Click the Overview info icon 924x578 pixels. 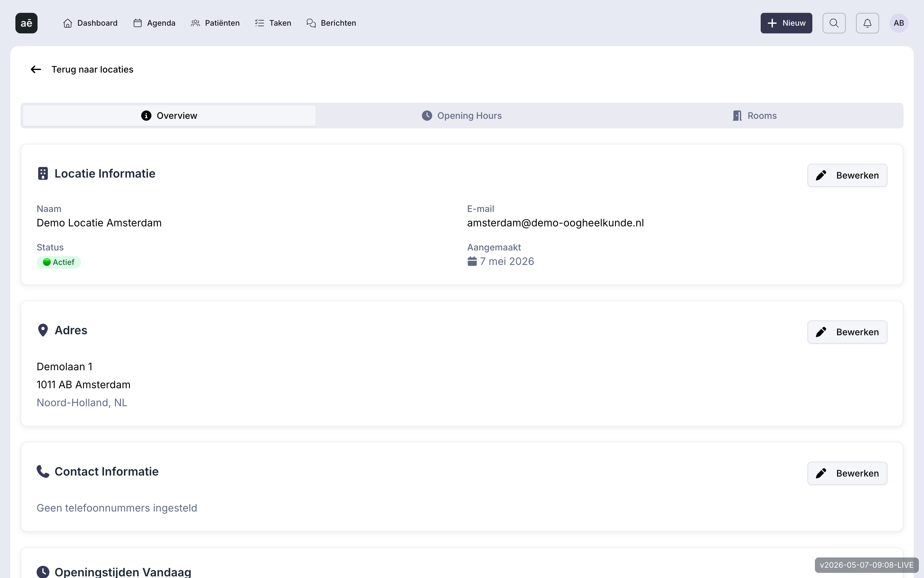[x=146, y=116]
